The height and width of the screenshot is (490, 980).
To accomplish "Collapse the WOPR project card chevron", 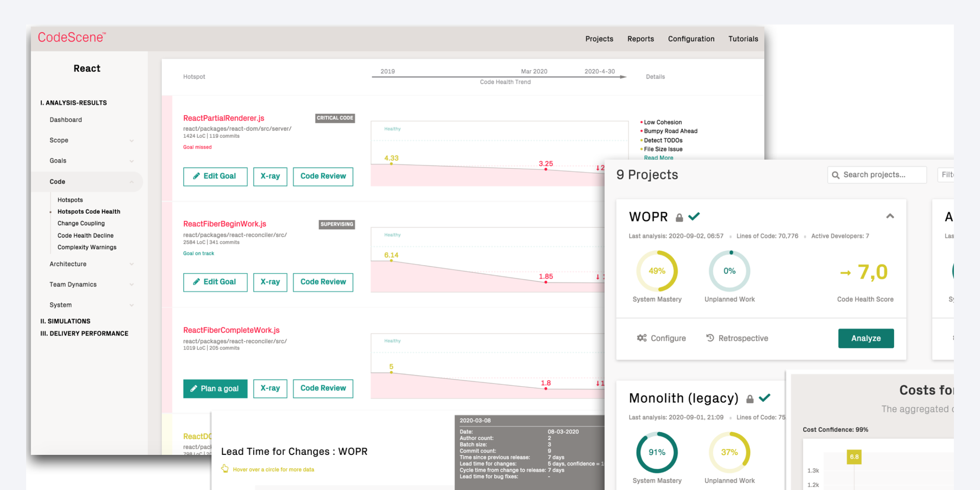I will (x=890, y=216).
